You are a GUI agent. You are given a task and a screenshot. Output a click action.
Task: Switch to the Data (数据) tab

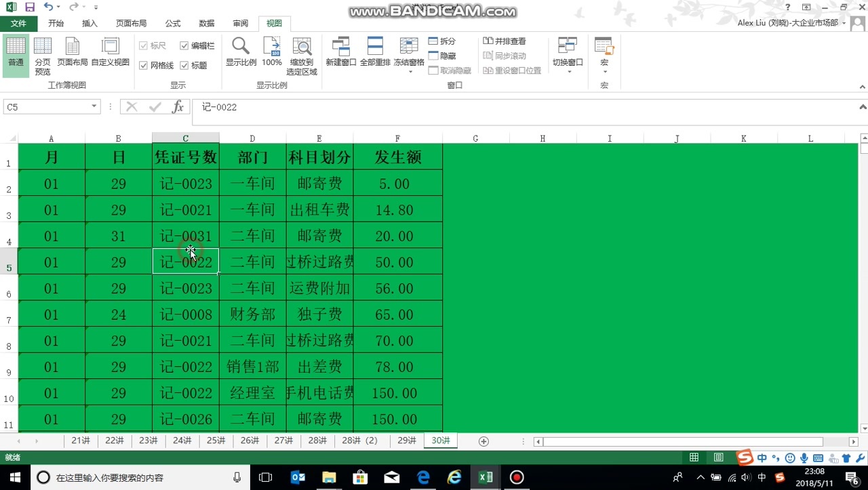coord(207,23)
